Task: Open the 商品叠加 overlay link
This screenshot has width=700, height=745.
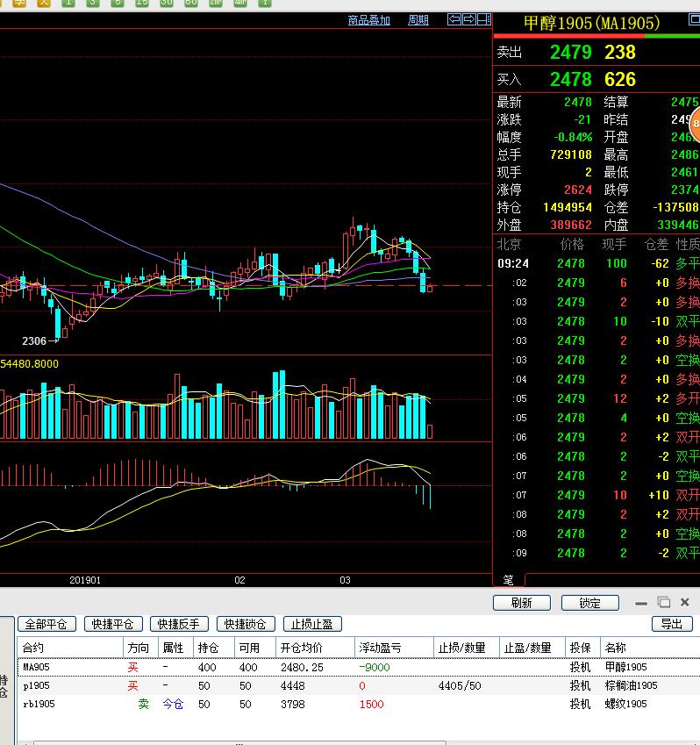Action: pyautogui.click(x=369, y=20)
